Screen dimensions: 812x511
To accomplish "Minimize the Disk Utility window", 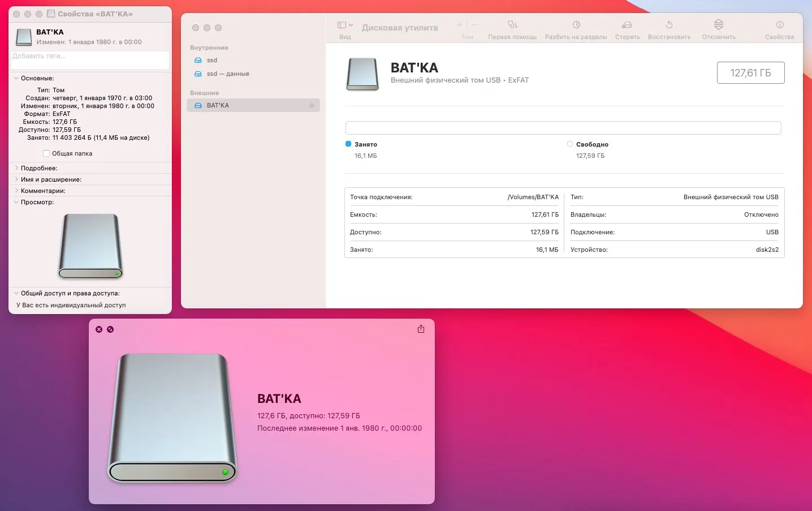I will (x=207, y=28).
